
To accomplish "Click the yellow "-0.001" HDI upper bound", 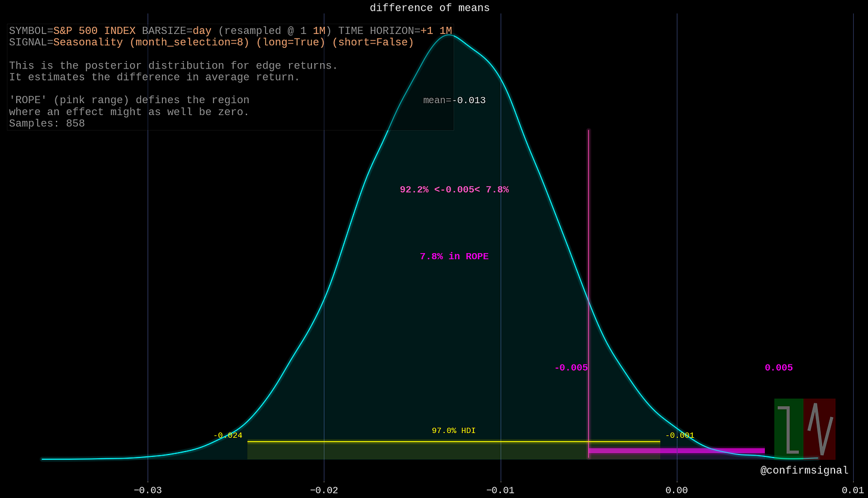I will tap(680, 435).
